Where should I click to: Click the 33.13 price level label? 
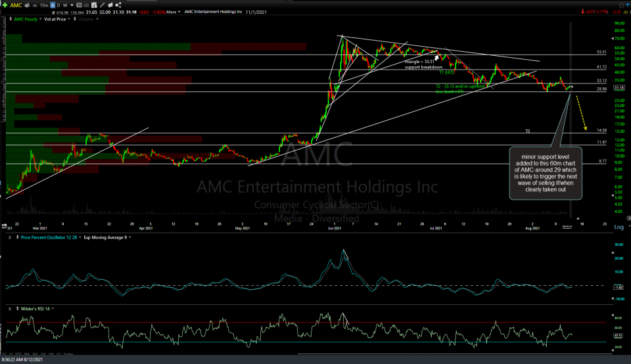[x=601, y=80]
